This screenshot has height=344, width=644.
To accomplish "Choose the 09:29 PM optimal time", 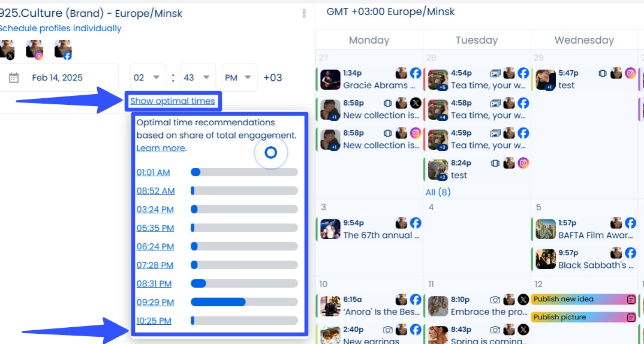I will click(155, 302).
